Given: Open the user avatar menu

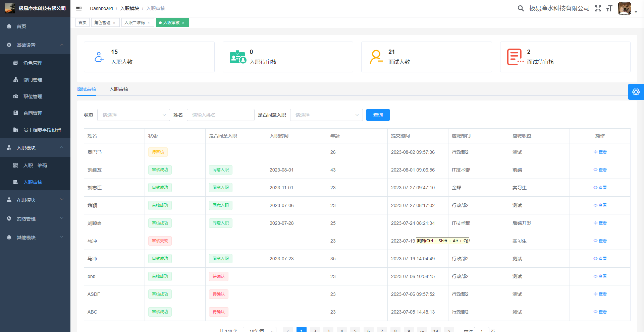Looking at the screenshot, I should [x=625, y=8].
